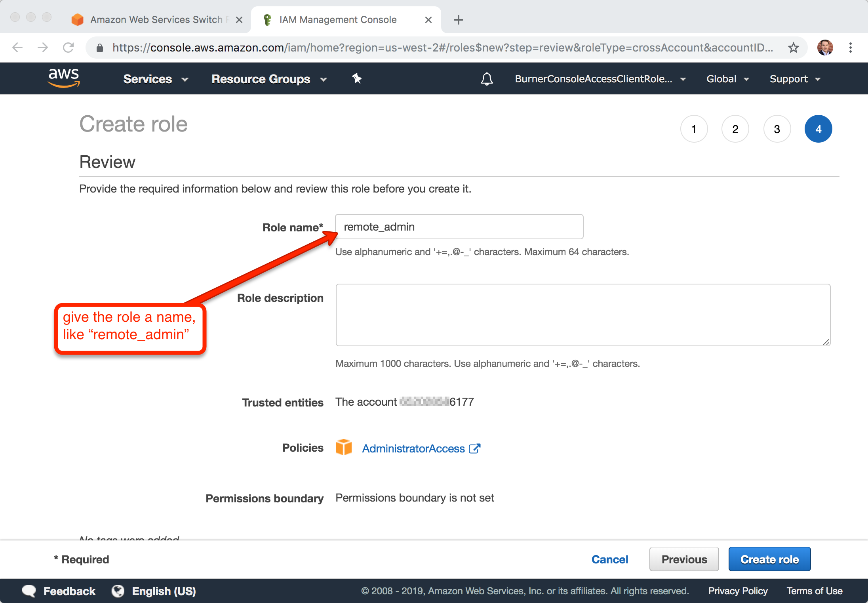The image size is (868, 603).
Task: Click the pin shortcuts icon in navbar
Action: (x=357, y=78)
